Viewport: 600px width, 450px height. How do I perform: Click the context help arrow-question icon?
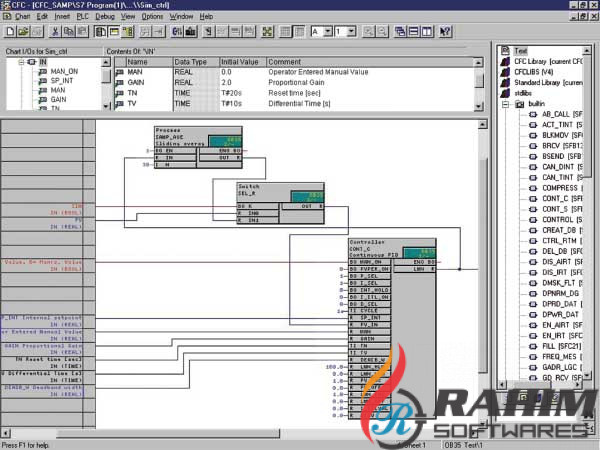445,31
